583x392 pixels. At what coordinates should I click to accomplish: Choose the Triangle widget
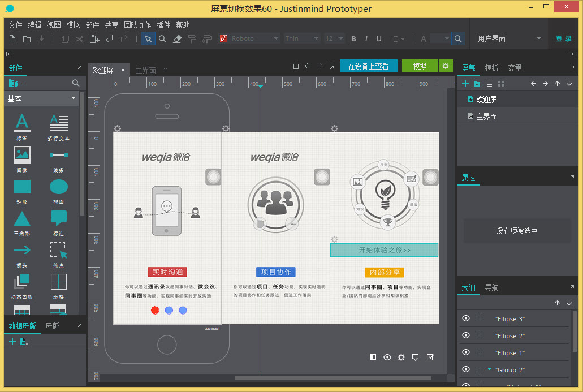(22, 223)
